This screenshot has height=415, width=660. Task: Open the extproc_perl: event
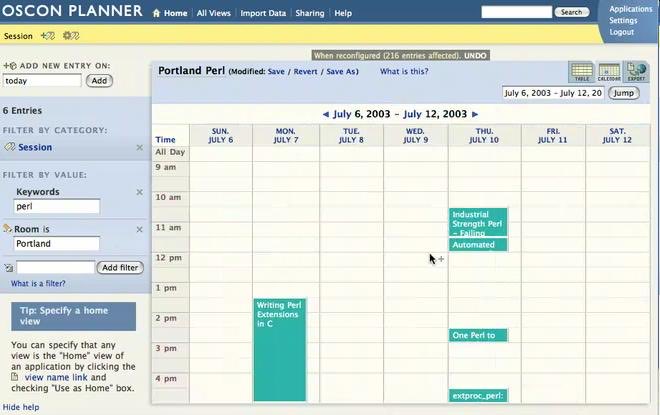(478, 396)
